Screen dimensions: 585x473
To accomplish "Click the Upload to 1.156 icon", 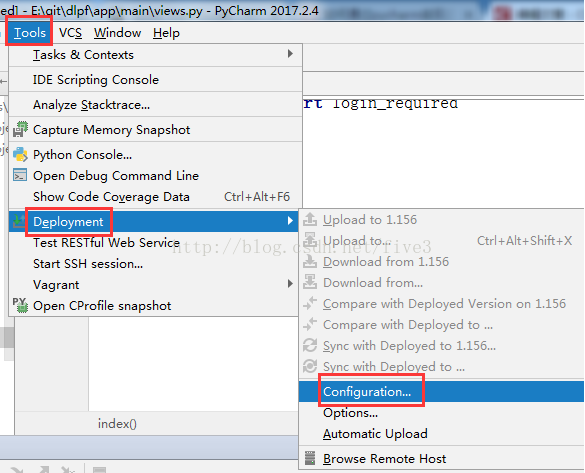I will coord(310,219).
